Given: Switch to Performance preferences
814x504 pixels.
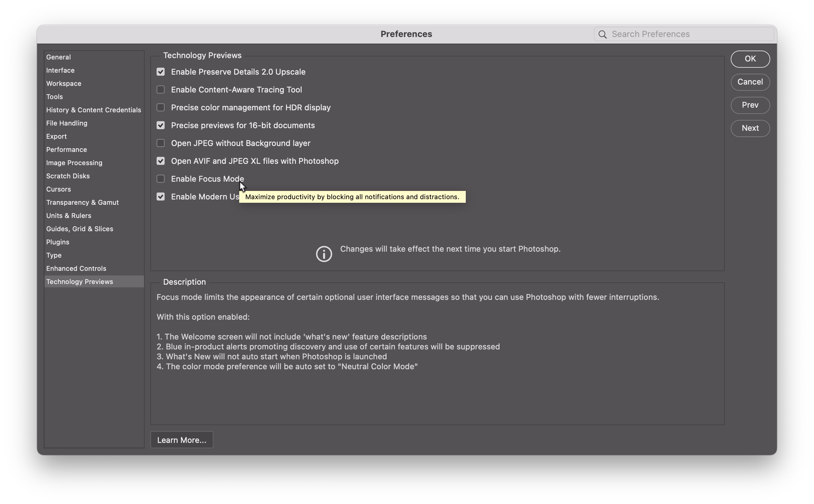Looking at the screenshot, I should [x=67, y=150].
